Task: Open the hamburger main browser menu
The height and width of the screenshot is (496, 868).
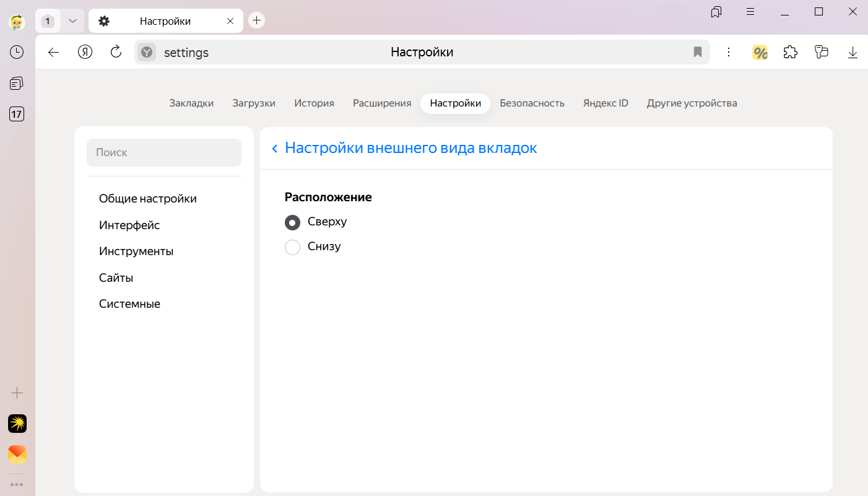Action: (x=750, y=12)
